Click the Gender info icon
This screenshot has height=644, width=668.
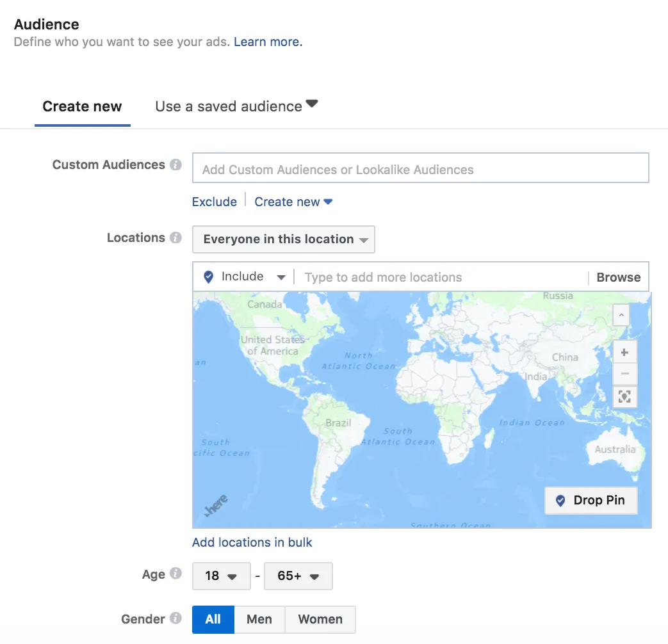click(175, 618)
